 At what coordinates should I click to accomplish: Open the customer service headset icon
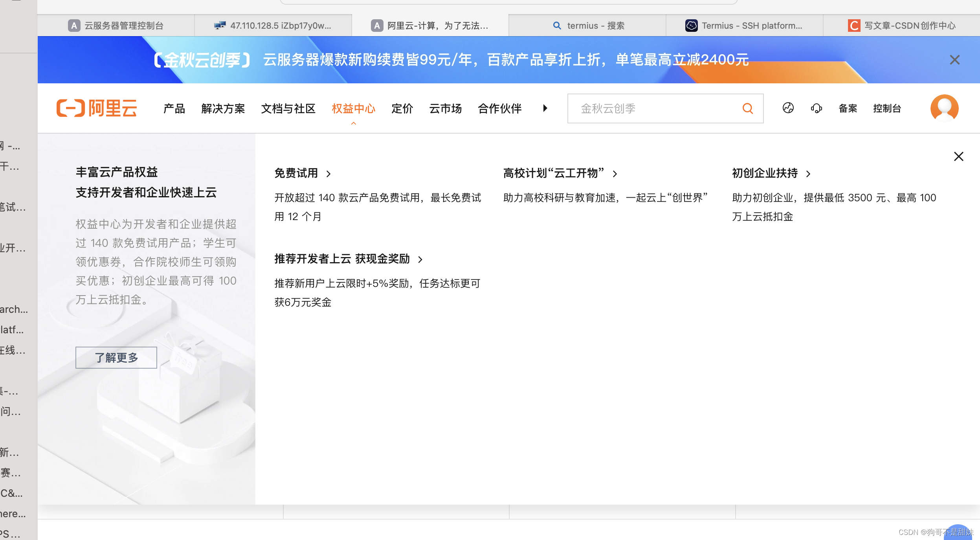pyautogui.click(x=816, y=108)
